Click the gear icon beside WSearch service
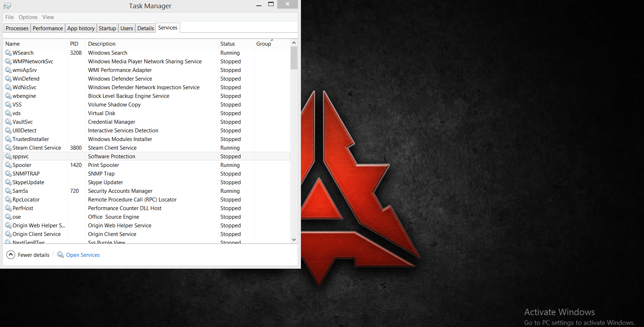 click(x=8, y=53)
